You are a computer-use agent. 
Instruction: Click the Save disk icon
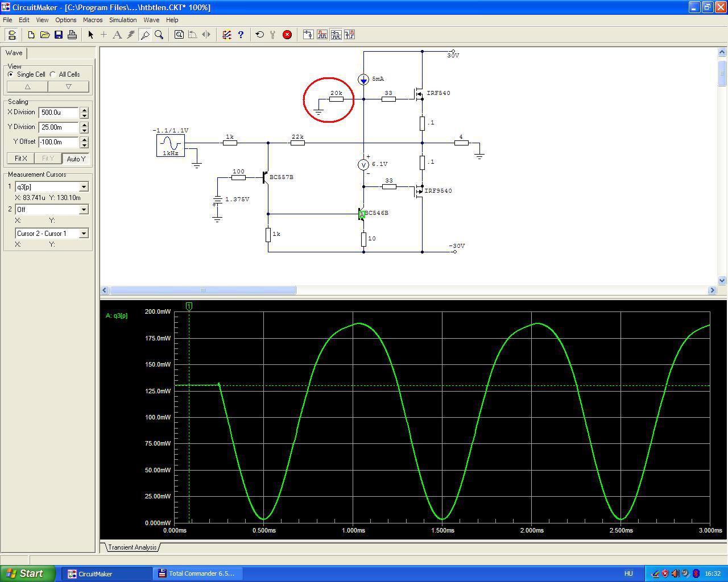click(59, 35)
